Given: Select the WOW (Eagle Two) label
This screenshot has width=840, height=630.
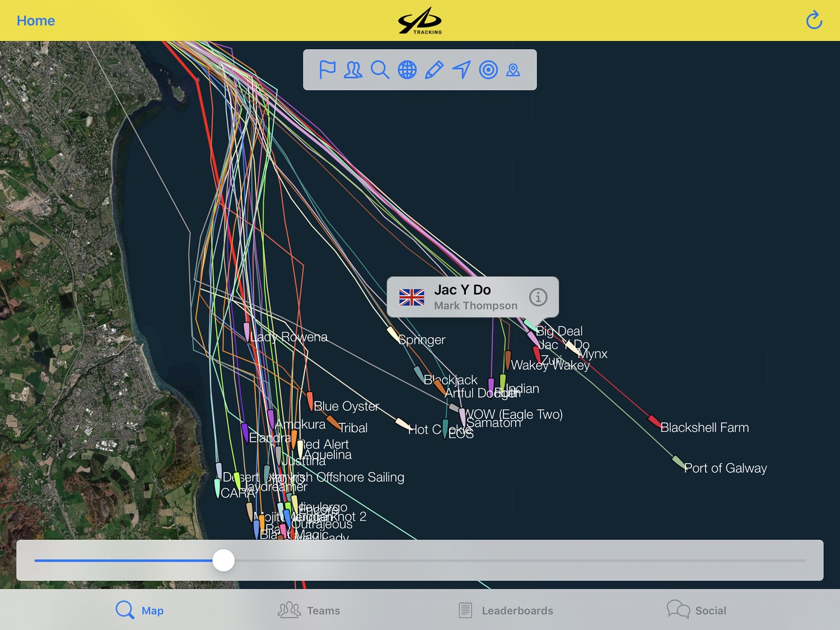Looking at the screenshot, I should pyautogui.click(x=514, y=414).
